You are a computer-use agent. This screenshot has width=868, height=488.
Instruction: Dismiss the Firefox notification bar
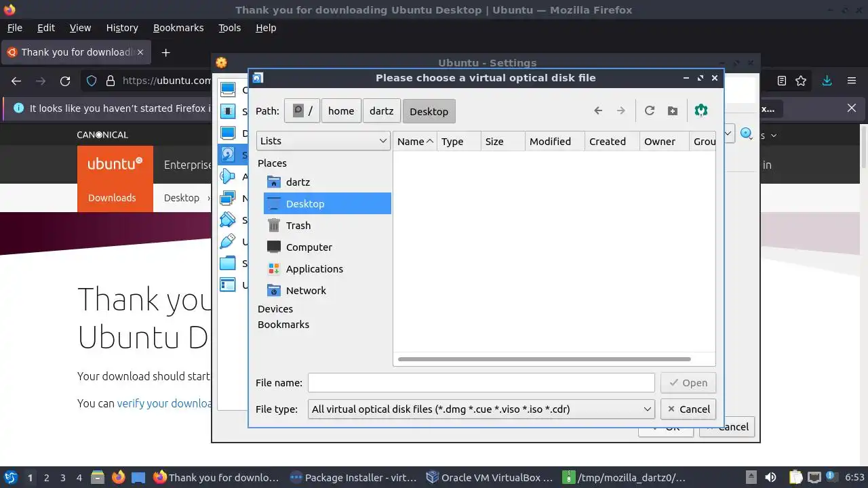[x=852, y=108]
